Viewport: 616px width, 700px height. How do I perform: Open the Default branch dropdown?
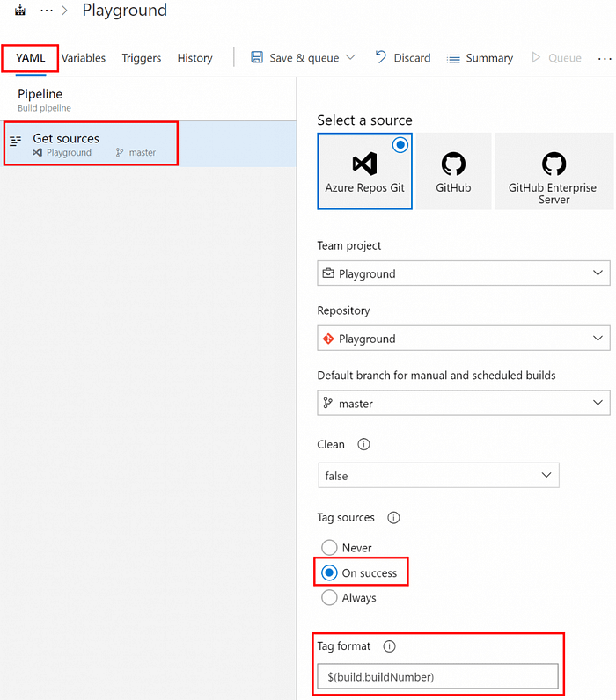click(x=464, y=403)
